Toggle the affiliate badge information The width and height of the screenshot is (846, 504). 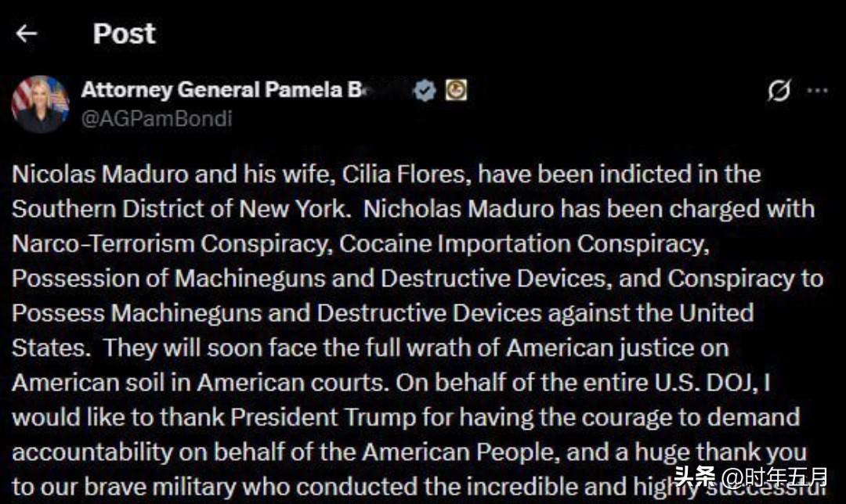[x=455, y=89]
